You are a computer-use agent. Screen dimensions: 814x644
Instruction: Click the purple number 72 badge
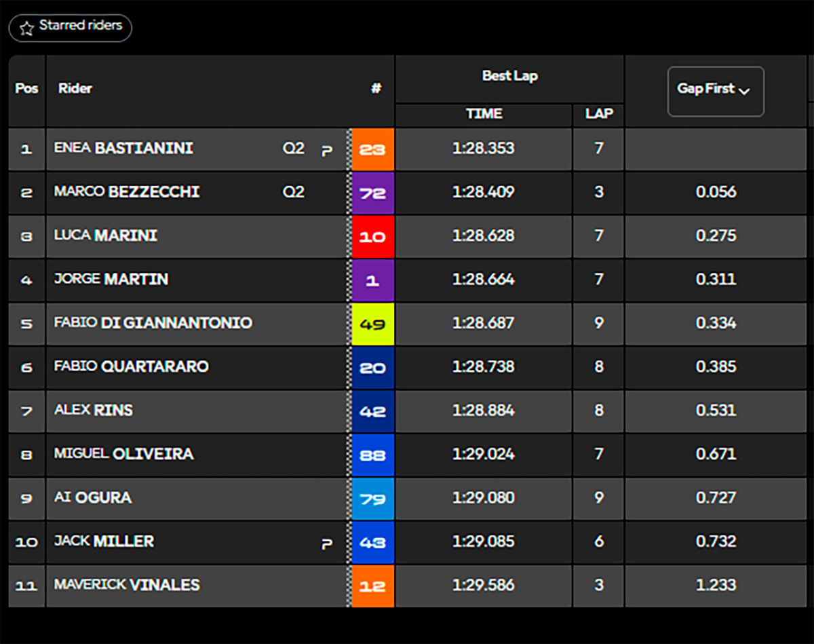tap(372, 193)
